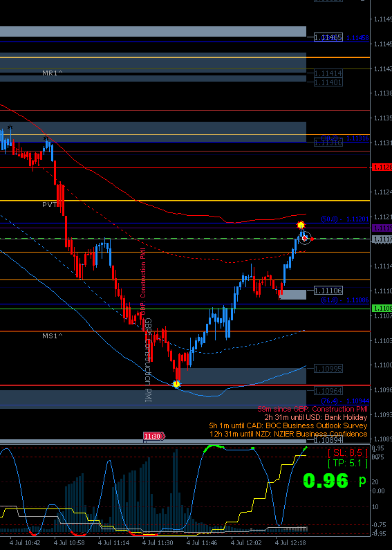Select the circled open-trade marker on the green dashed line
Screen dimensions: 392x550
click(305, 239)
